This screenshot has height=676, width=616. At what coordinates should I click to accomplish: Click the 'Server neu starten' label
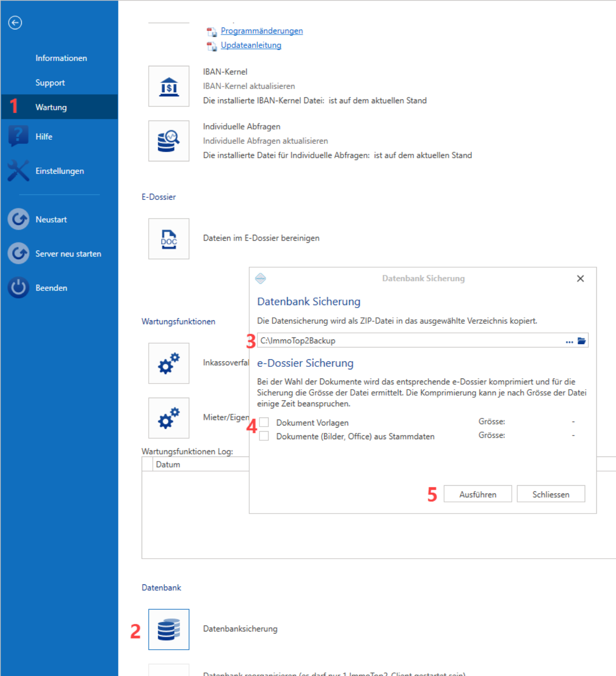[68, 254]
